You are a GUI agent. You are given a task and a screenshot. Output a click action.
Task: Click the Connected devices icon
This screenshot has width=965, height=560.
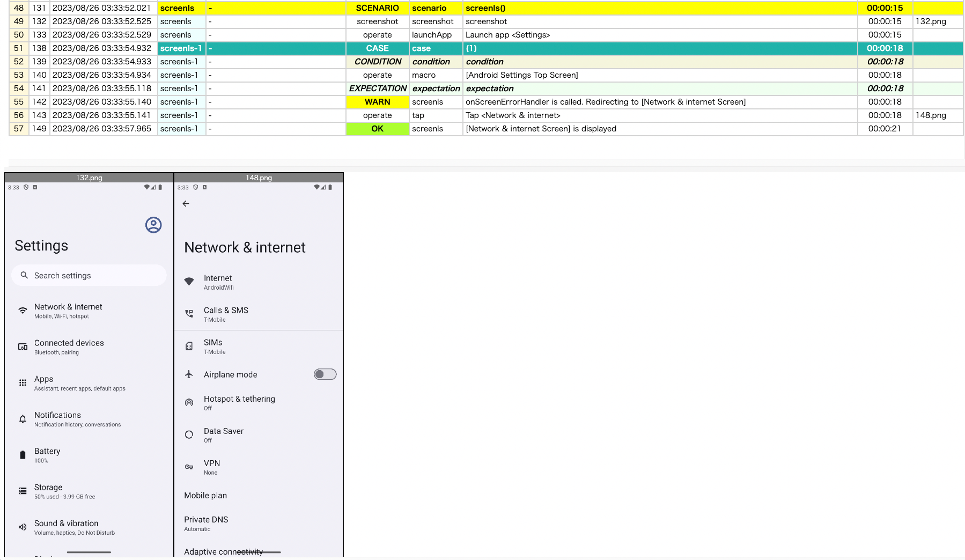tap(23, 347)
